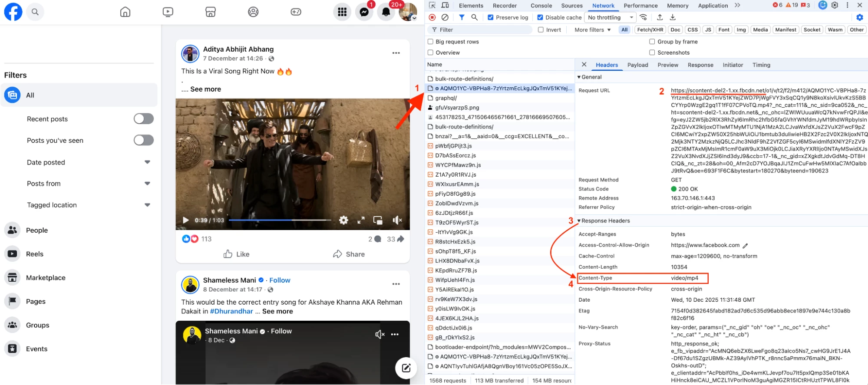Open network search magnifier in DevTools
Viewport: 868px width, 385px height.
click(x=475, y=17)
